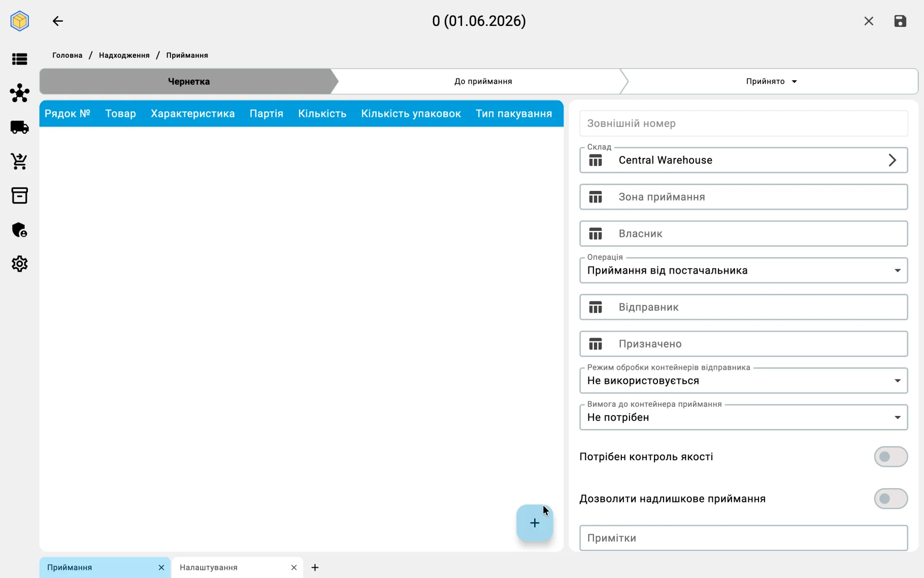The width and height of the screenshot is (924, 578).
Task: Open Режим обробки контейнерів відправника dropdown
Action: 744,380
